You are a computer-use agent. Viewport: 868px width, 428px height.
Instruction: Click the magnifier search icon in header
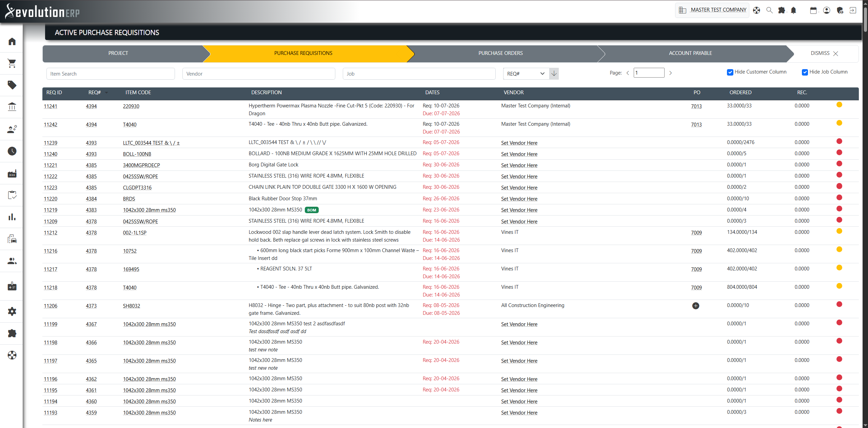(x=770, y=10)
